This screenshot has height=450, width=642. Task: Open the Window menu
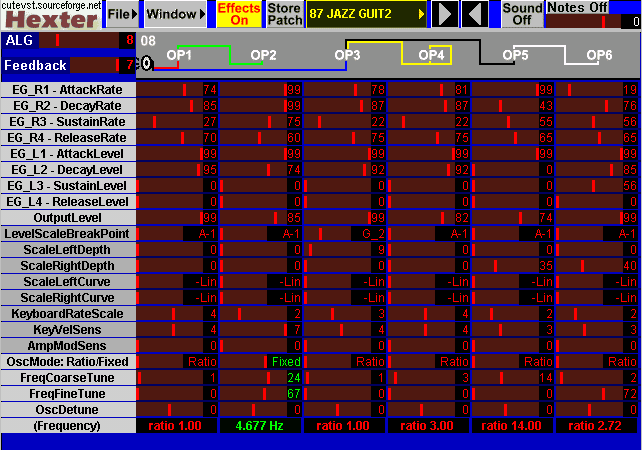tap(175, 14)
